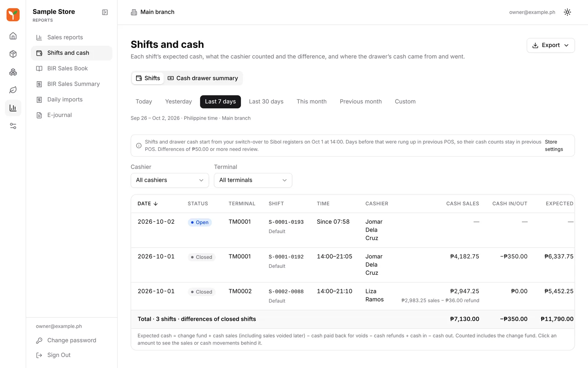Select the Today date range
The height and width of the screenshot is (368, 588).
click(144, 102)
